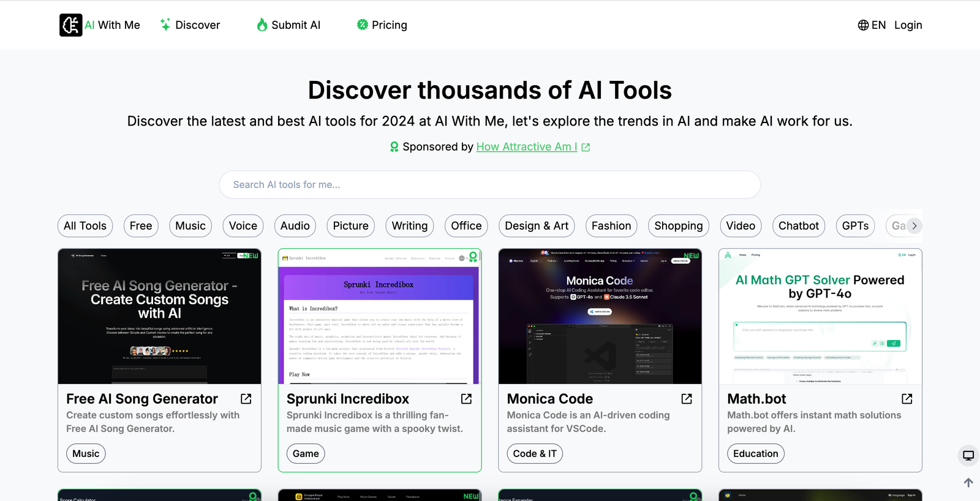Select the Chatbot category

point(799,226)
